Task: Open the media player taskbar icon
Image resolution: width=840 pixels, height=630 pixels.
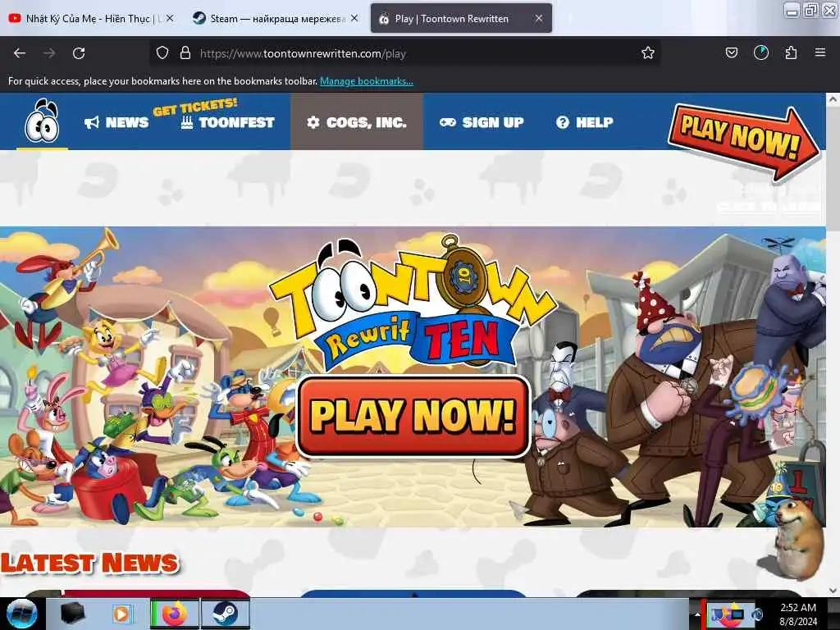Action: [x=121, y=614]
